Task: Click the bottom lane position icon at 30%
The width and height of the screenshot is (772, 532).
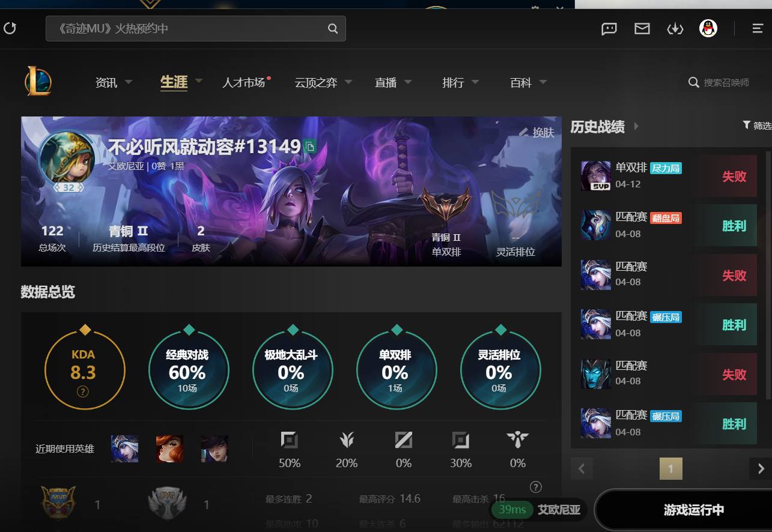Action: pyautogui.click(x=461, y=441)
